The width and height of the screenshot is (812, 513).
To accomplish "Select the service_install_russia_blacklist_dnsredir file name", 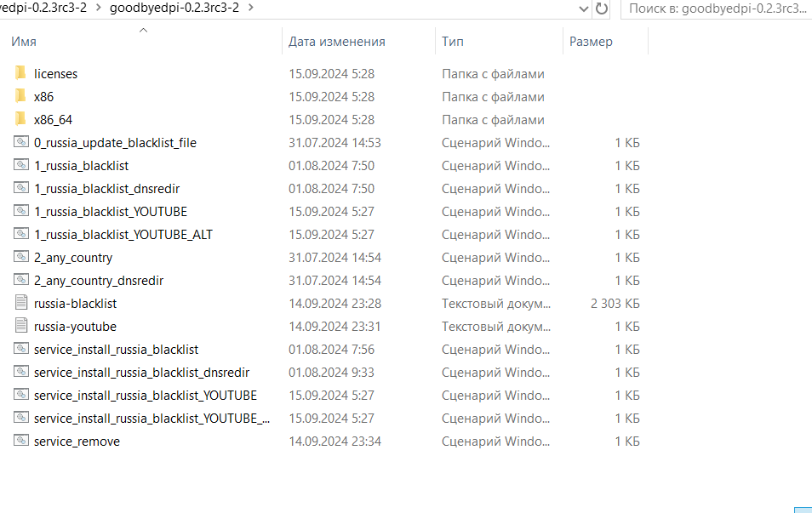I will [x=142, y=372].
